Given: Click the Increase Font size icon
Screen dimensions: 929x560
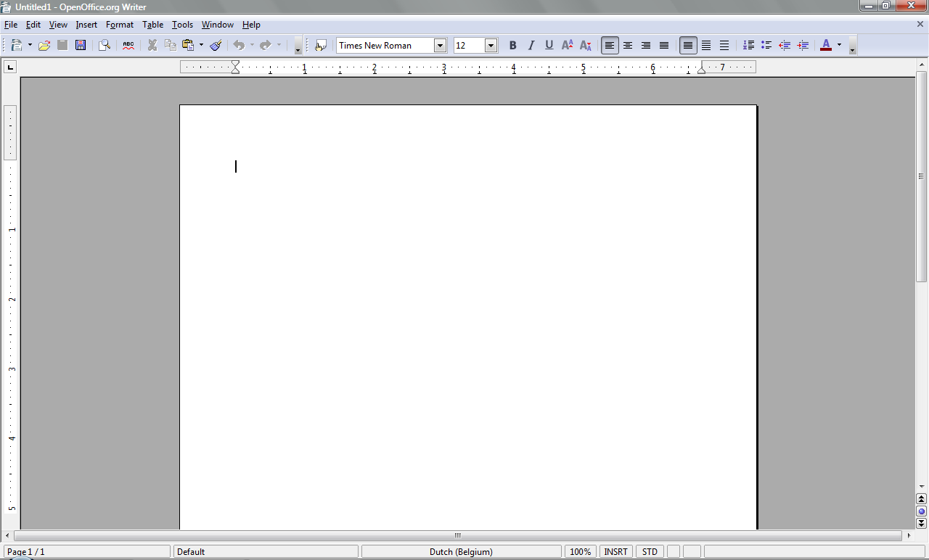Looking at the screenshot, I should tap(568, 46).
